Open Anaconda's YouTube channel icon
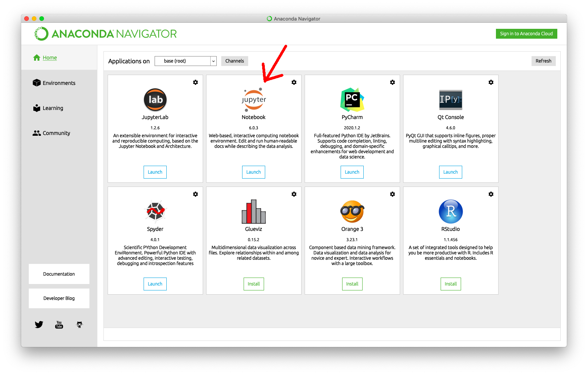The width and height of the screenshot is (588, 375). [59, 325]
